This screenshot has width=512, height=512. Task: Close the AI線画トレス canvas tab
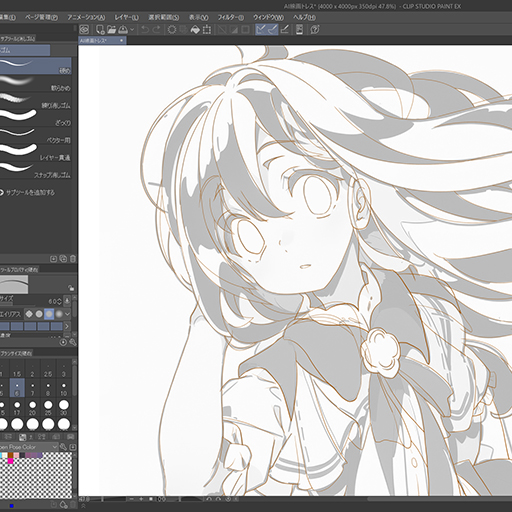pos(121,41)
